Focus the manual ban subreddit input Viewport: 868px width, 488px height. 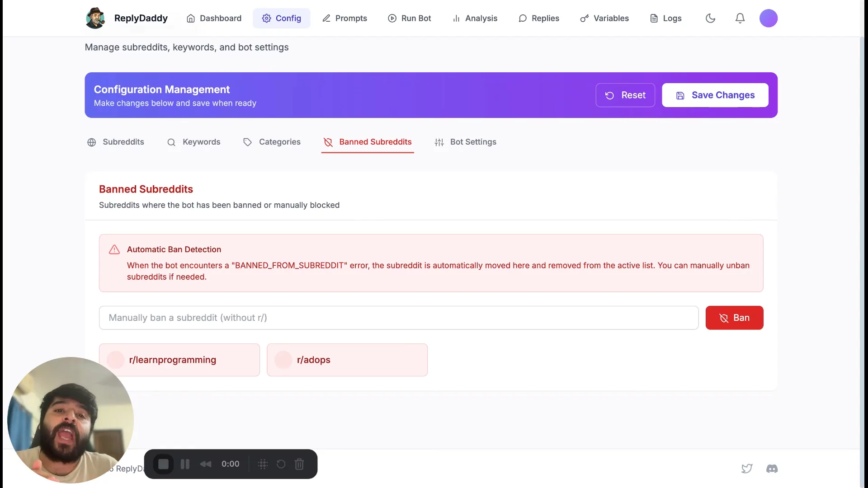pos(399,318)
